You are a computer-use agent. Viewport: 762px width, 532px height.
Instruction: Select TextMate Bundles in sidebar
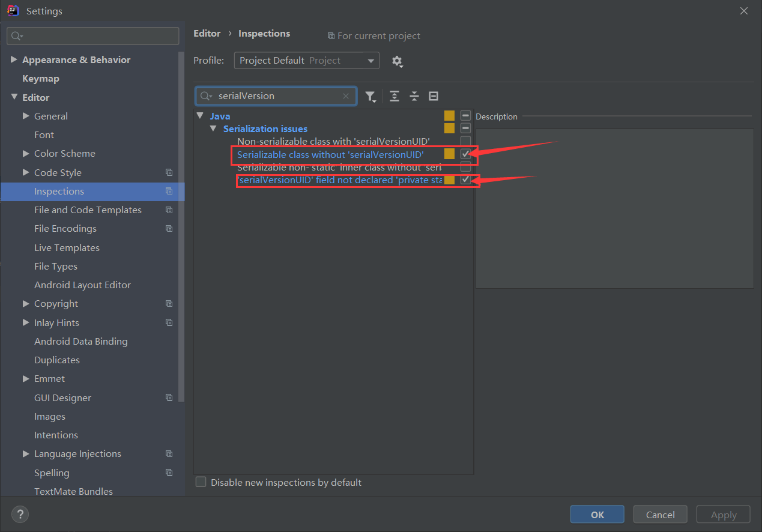tap(73, 491)
